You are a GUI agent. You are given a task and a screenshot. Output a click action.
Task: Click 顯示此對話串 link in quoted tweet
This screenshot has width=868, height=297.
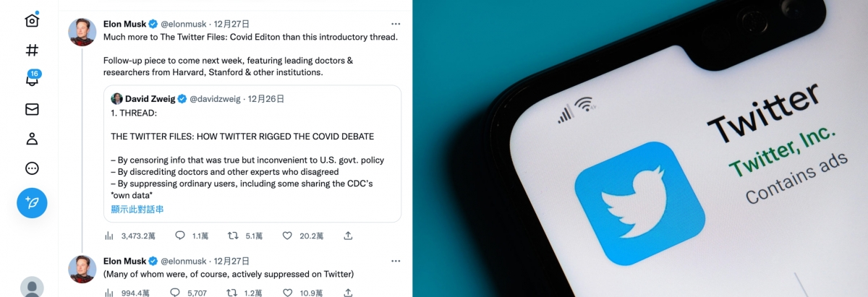tap(137, 210)
